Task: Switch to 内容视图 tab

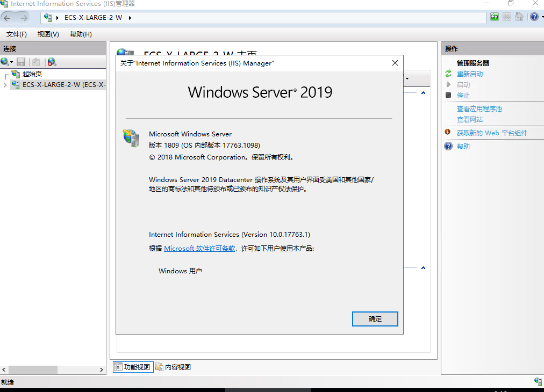Action: [173, 367]
